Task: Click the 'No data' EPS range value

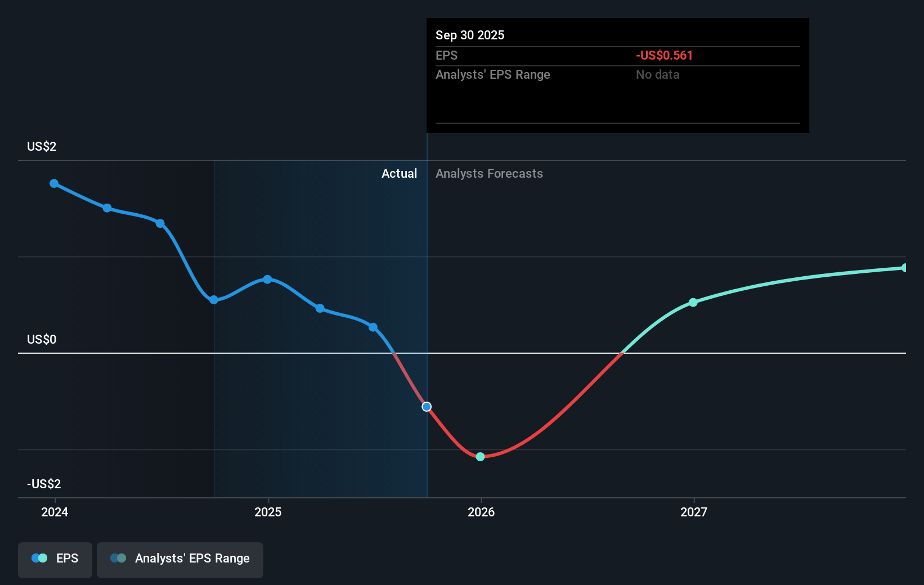Action: click(x=657, y=74)
